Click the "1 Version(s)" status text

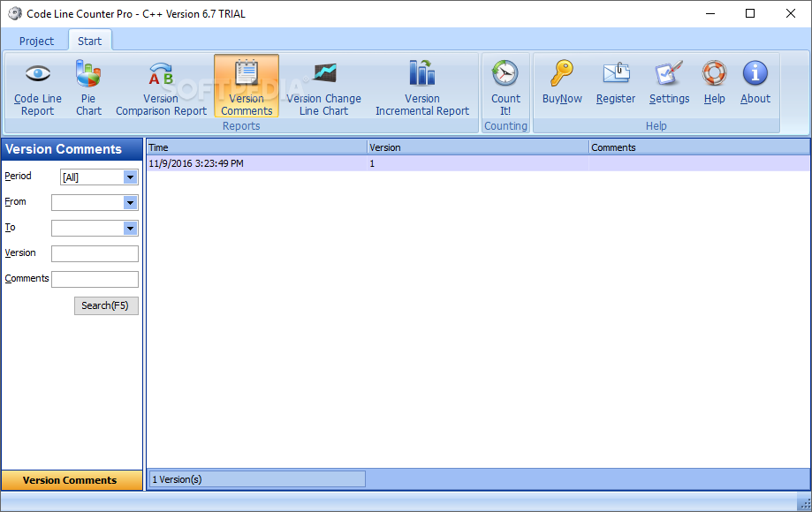click(177, 479)
